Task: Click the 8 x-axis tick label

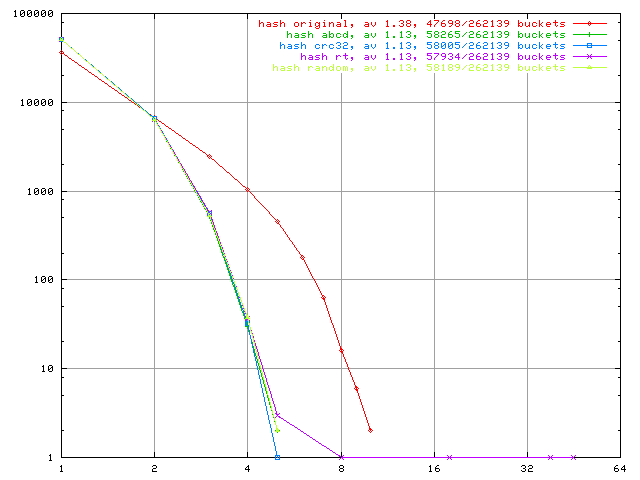Action: pyautogui.click(x=341, y=468)
